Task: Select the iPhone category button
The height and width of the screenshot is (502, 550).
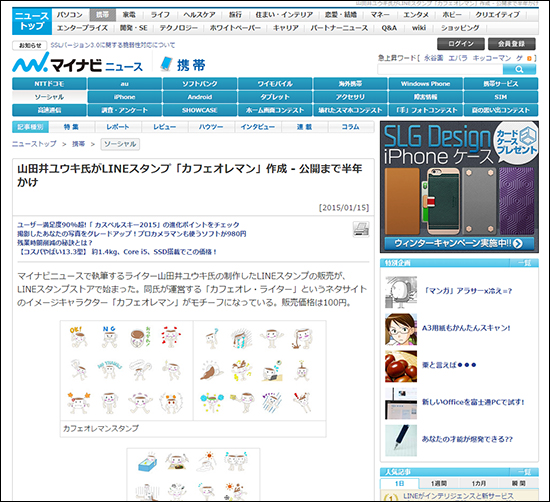Action: click(125, 97)
